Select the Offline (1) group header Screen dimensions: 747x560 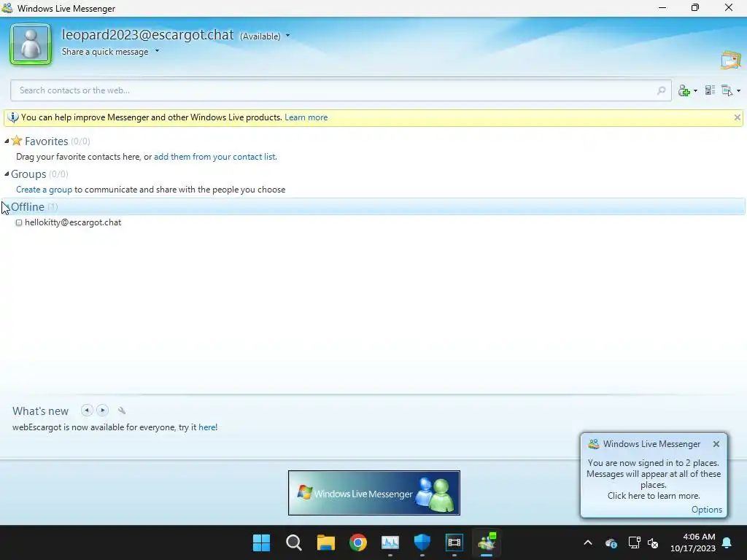coord(373,206)
